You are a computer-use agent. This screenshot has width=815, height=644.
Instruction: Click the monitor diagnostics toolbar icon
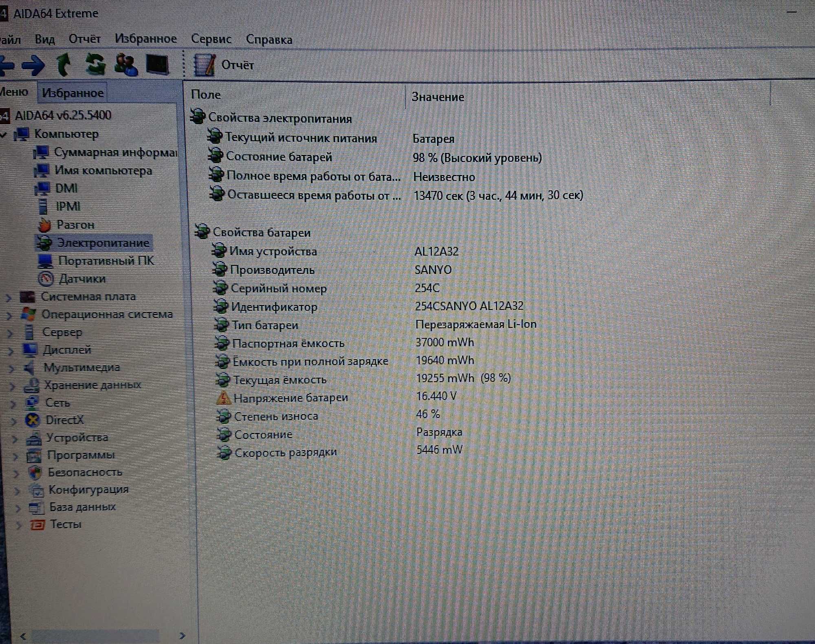point(157,64)
